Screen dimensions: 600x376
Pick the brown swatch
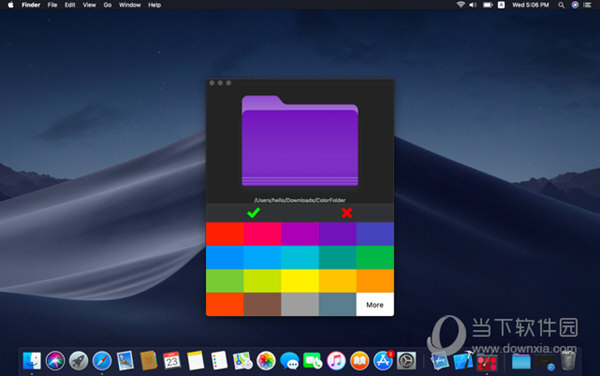262,305
